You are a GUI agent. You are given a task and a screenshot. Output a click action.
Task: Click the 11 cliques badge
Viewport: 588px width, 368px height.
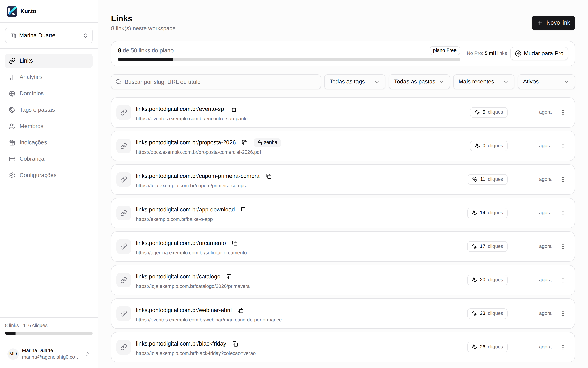[487, 180]
